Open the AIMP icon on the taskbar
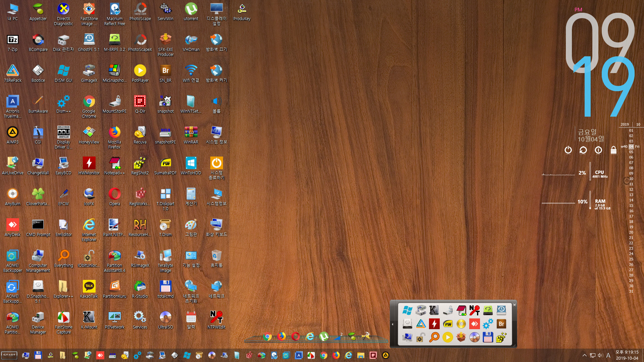Viewport: 644px width, 362px height. tap(385, 355)
